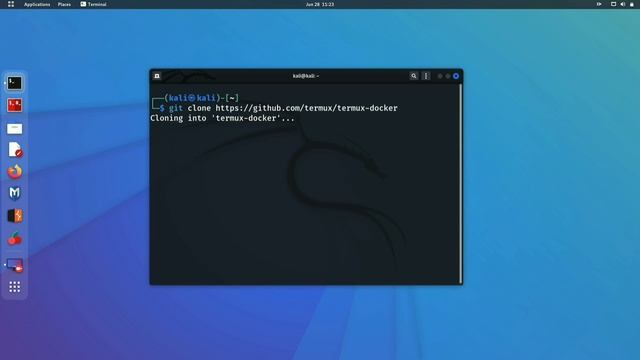Open the text editor document dock icon
The width and height of the screenshot is (640, 360).
[15, 150]
